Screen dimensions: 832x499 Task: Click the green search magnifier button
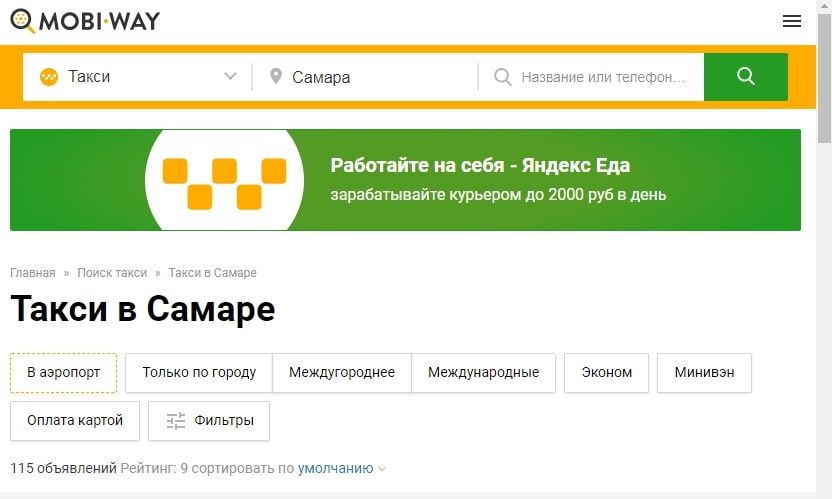pyautogui.click(x=745, y=77)
